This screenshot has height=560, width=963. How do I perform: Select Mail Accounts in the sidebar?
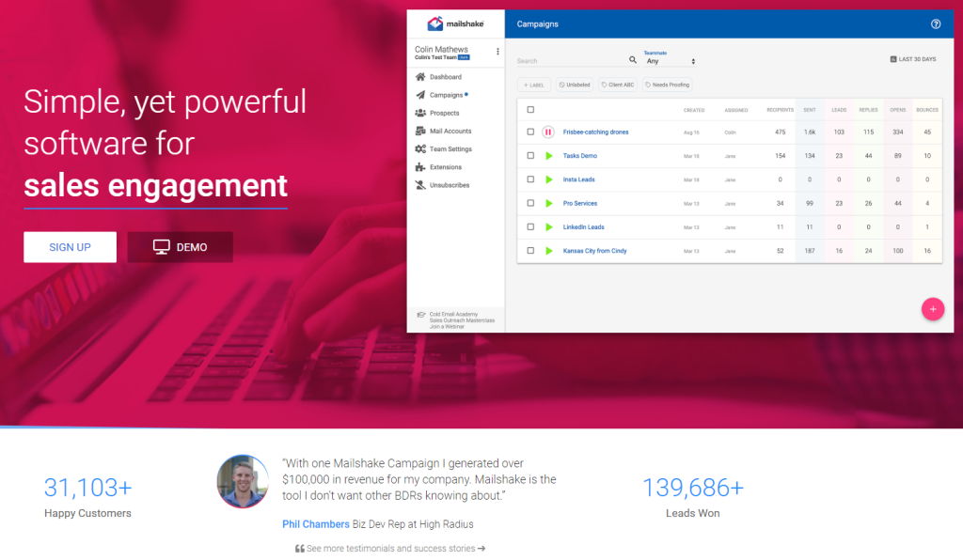point(444,131)
